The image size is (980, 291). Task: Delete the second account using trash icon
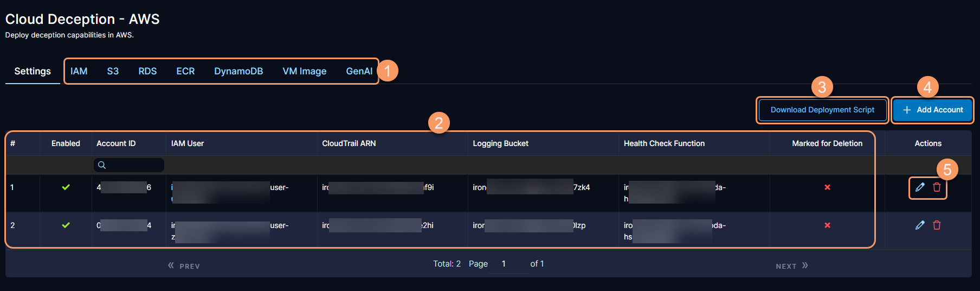(937, 225)
